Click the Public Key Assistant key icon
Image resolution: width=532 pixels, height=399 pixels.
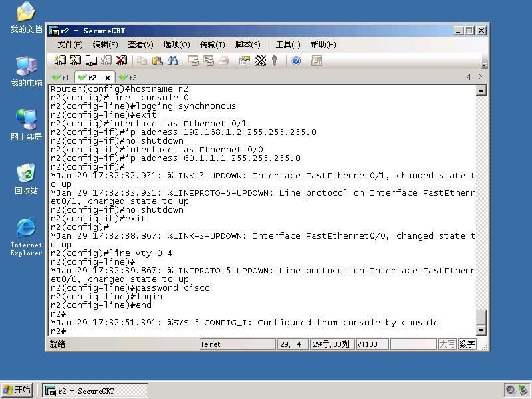coord(275,61)
